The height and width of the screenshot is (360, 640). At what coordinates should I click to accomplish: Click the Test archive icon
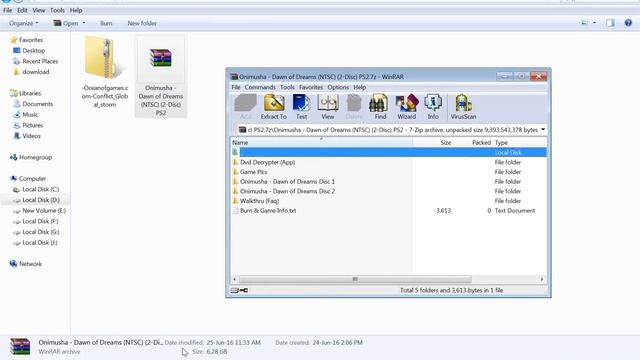pyautogui.click(x=302, y=107)
